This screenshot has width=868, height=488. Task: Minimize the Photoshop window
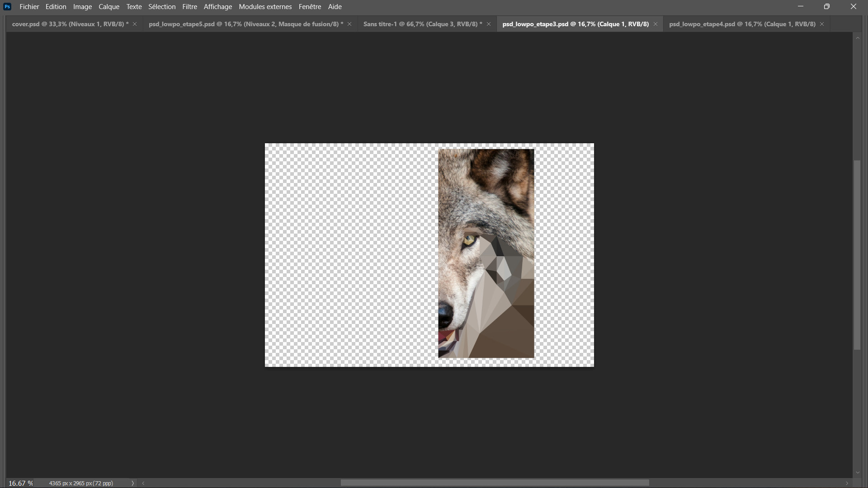click(801, 7)
